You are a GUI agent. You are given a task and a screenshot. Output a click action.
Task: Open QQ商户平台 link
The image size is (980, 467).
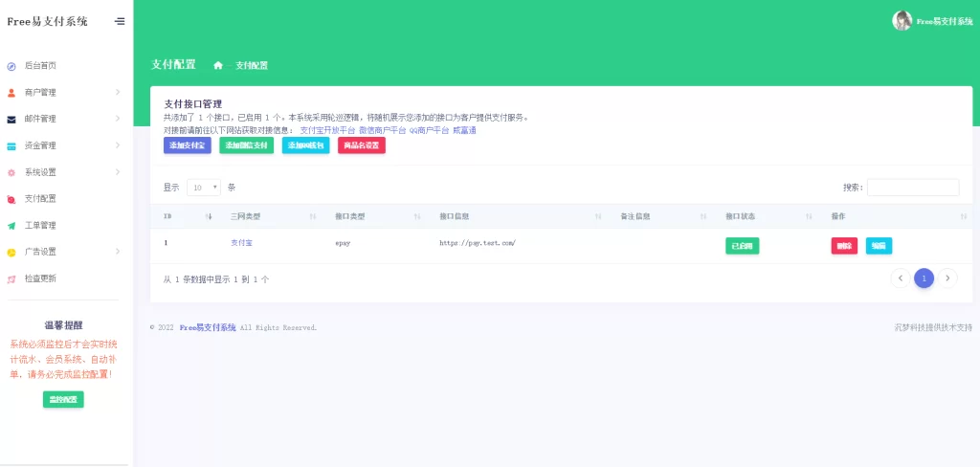pos(430,131)
